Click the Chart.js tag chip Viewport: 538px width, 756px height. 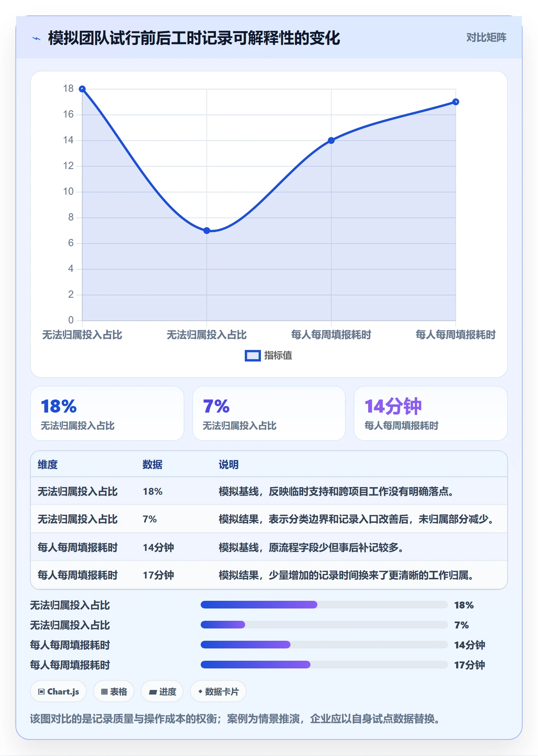[x=58, y=691]
